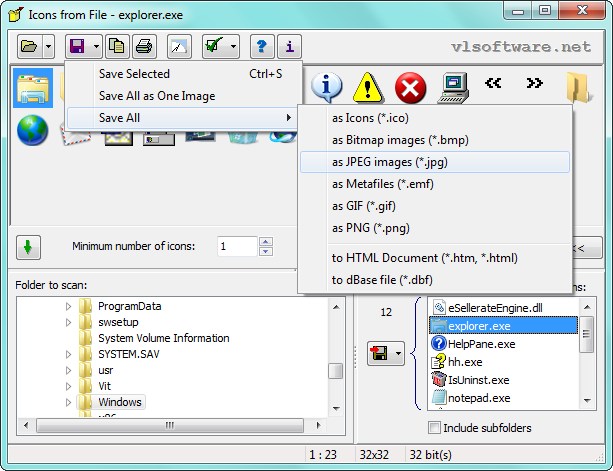Select the double right arrows icon
Image resolution: width=613 pixels, height=471 pixels.
click(534, 83)
